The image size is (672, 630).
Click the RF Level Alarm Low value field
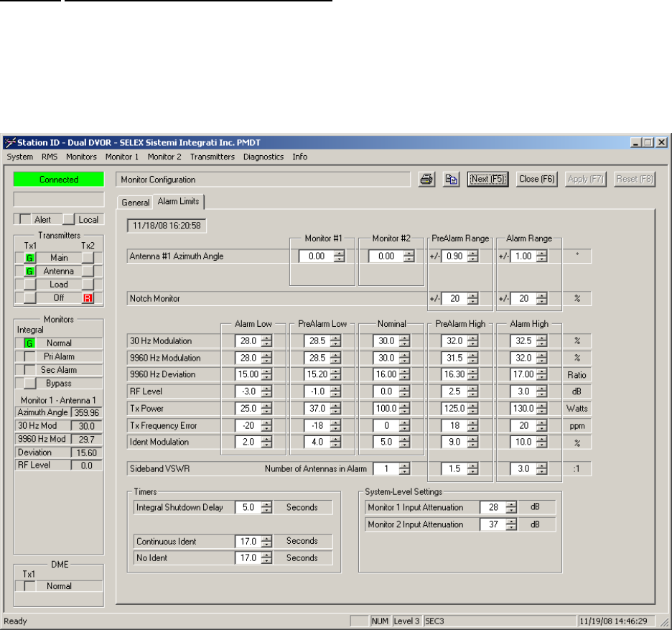click(x=248, y=391)
